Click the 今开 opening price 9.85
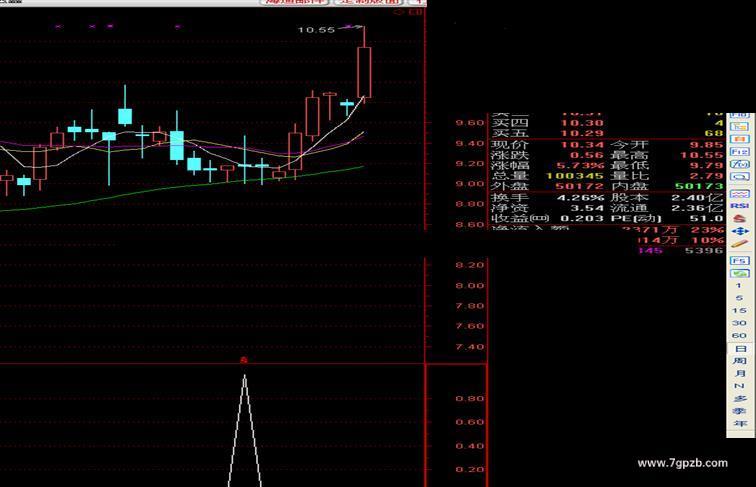The image size is (756, 487). 706,145
